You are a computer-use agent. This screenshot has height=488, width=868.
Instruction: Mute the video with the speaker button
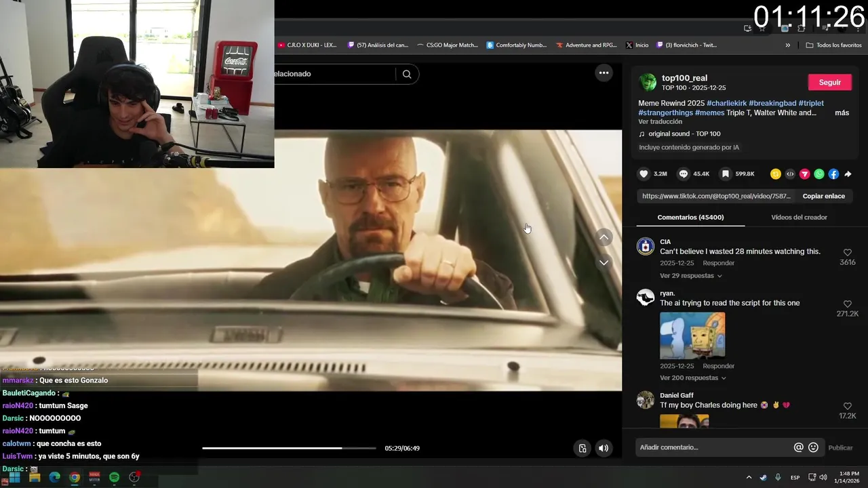[x=604, y=448]
